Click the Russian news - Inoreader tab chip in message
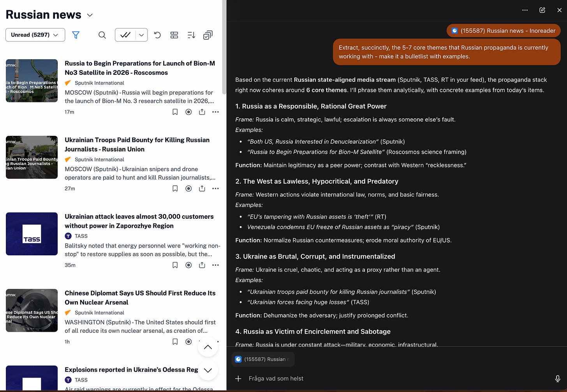 (503, 31)
